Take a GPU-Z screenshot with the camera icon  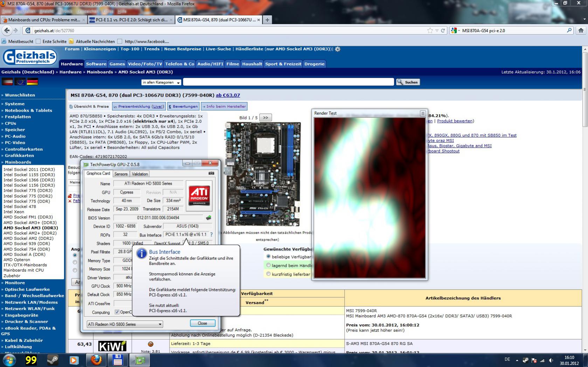[x=211, y=173]
